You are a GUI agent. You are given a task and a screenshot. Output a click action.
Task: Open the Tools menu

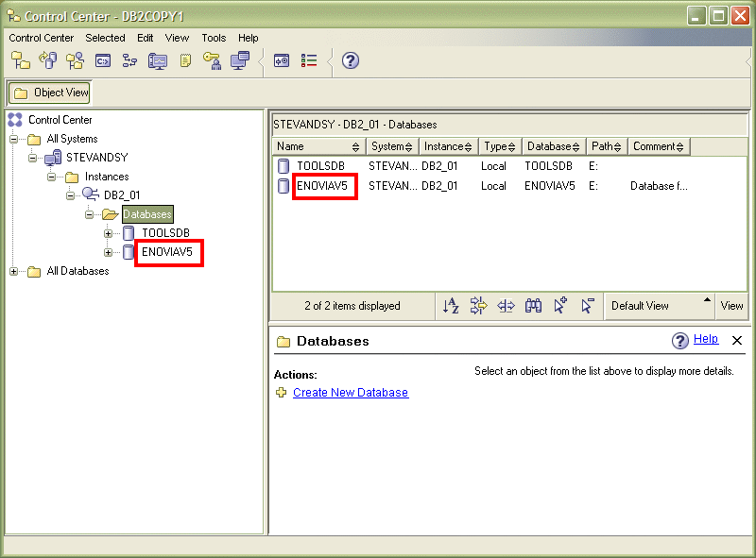tap(214, 38)
